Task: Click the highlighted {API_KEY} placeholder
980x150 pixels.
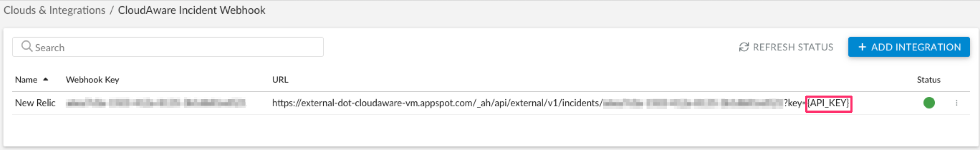Action: [828, 103]
